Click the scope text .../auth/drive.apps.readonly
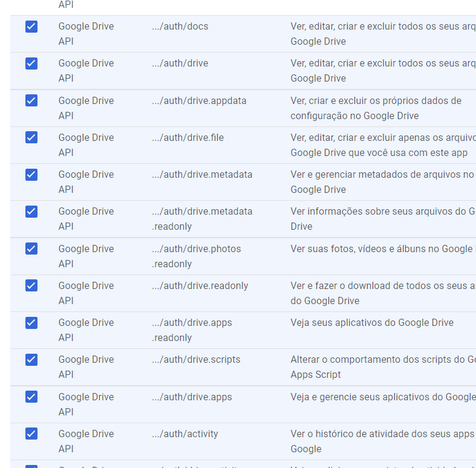476x468 pixels. click(x=192, y=330)
